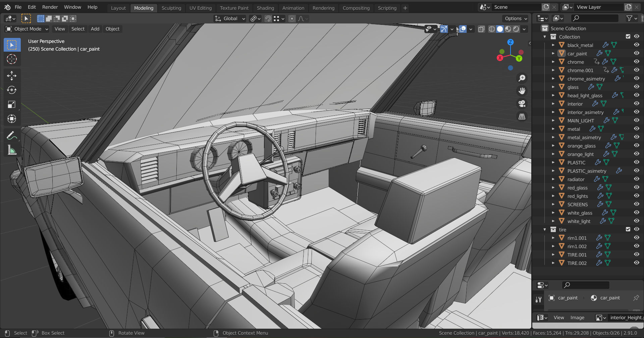The height and width of the screenshot is (338, 644).
Task: Switch viewport shading to solid
Action: (x=500, y=29)
